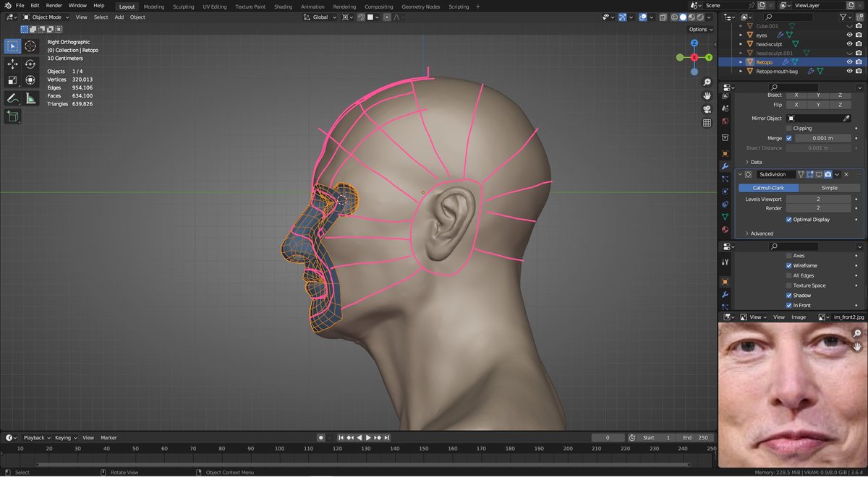
Task: Open the Object Mode dropdown
Action: tap(46, 17)
